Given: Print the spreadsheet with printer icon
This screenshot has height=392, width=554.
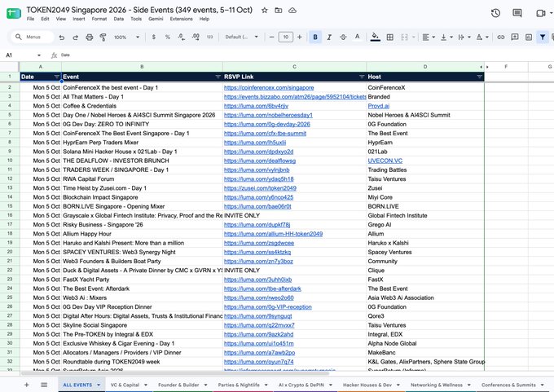Looking at the screenshot, I should (x=90, y=37).
